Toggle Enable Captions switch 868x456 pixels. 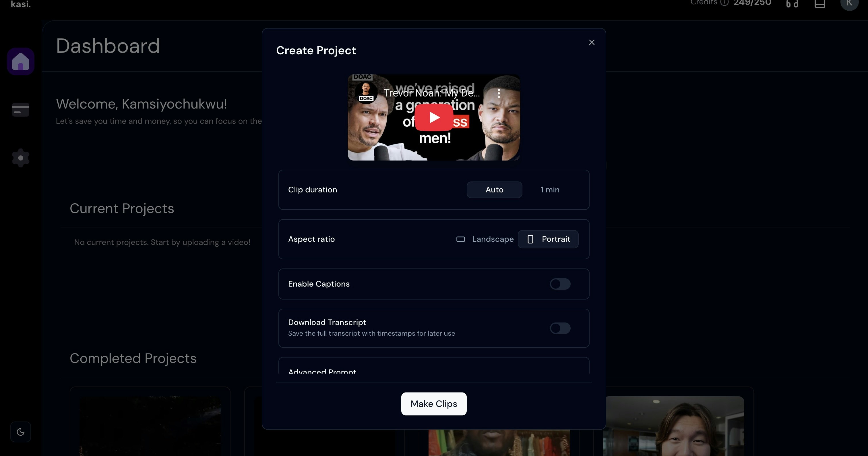tap(560, 284)
